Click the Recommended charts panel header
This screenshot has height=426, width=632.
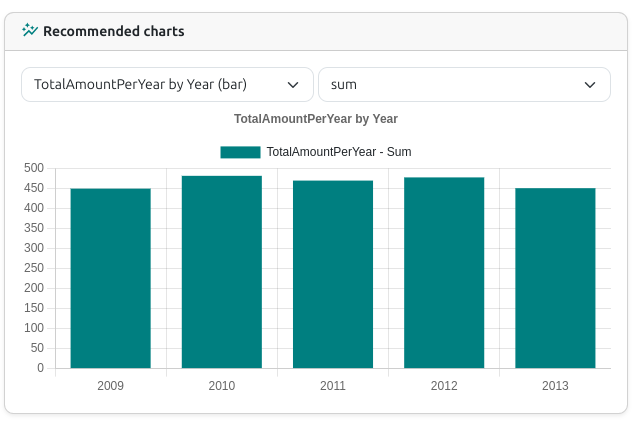(x=316, y=31)
